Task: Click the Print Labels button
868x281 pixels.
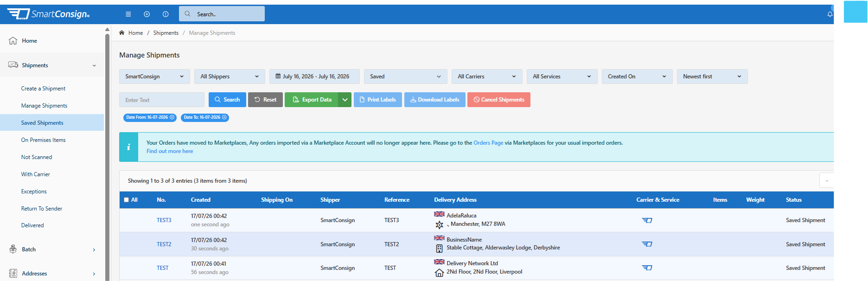Action: point(378,100)
